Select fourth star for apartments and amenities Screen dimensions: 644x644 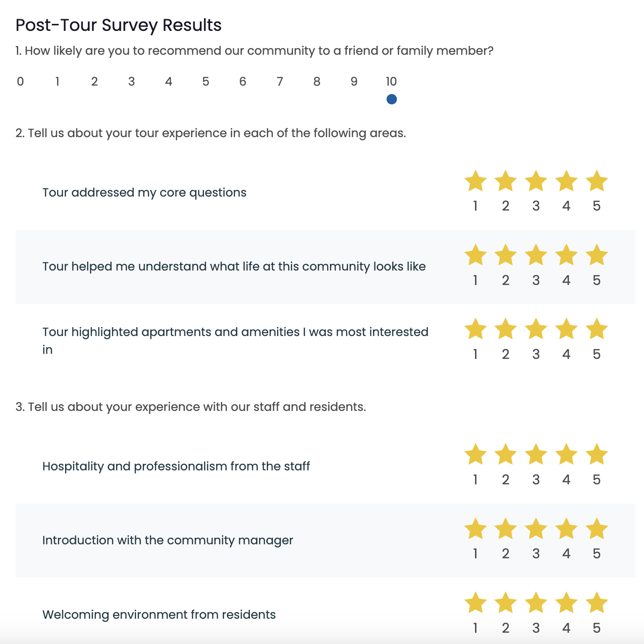pyautogui.click(x=566, y=329)
